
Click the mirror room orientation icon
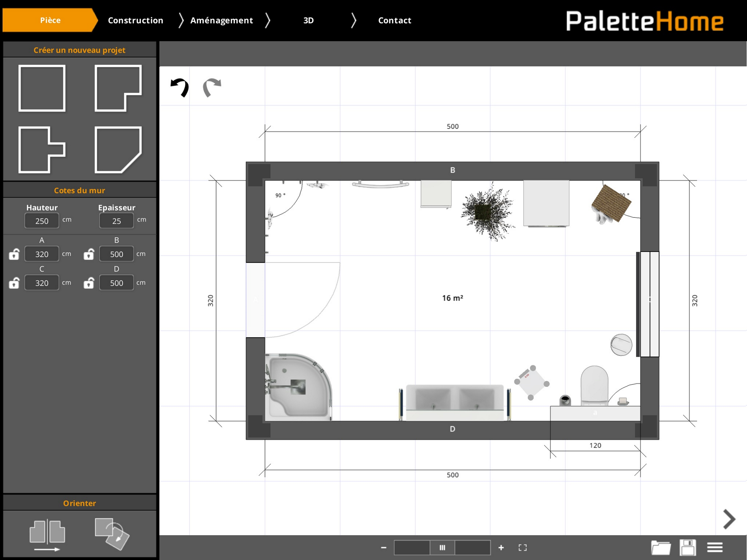coord(47,536)
